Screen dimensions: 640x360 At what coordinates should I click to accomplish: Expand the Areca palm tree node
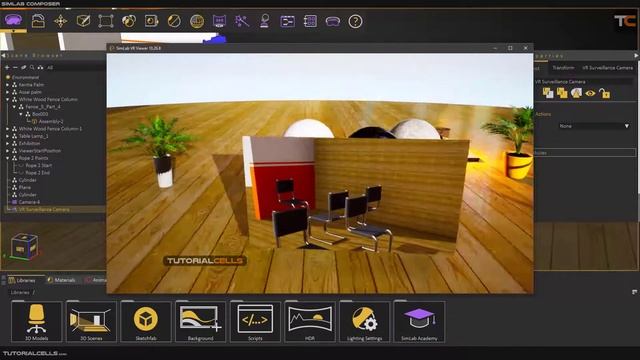click(x=7, y=92)
